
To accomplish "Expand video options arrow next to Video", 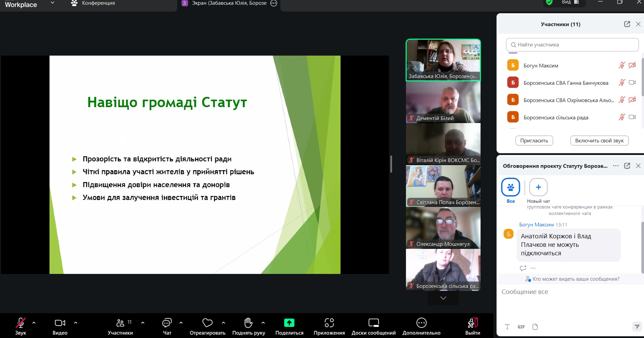I will (76, 323).
